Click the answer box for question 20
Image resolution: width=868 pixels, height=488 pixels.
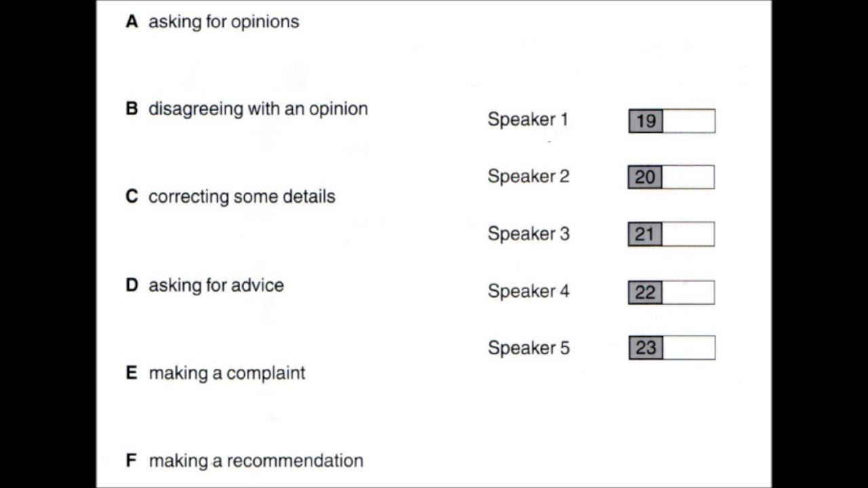click(x=688, y=178)
